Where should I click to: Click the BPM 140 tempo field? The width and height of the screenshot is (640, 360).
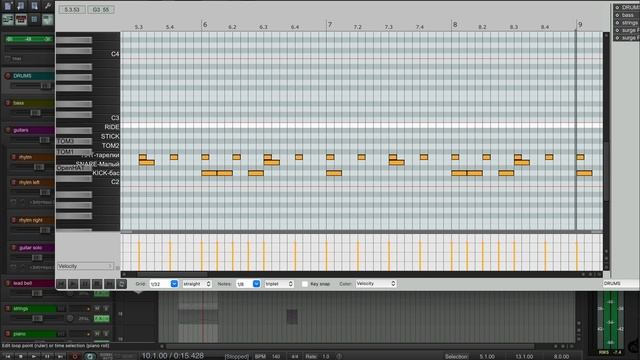[x=276, y=356]
